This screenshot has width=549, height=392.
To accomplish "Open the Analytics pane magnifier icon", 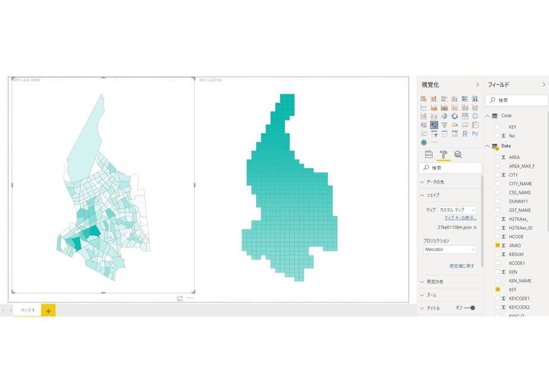I will (458, 154).
